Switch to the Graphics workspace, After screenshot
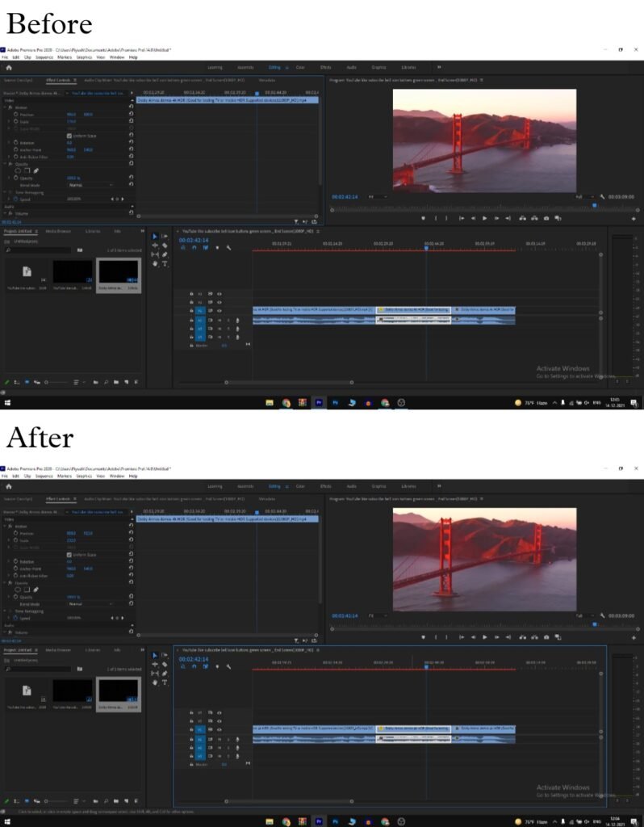Image resolution: width=644 pixels, height=827 pixels. pos(378,486)
